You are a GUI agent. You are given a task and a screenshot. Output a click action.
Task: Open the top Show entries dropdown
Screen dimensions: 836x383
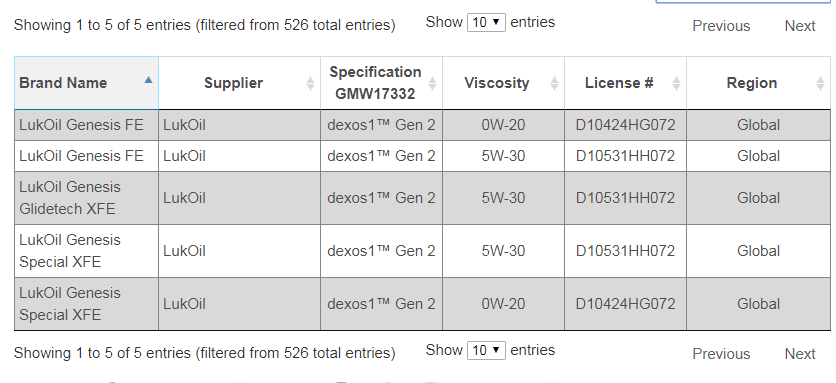pos(486,22)
